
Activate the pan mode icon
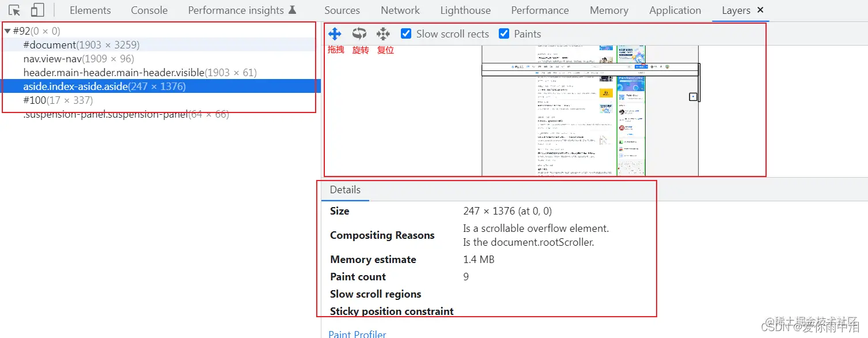335,33
